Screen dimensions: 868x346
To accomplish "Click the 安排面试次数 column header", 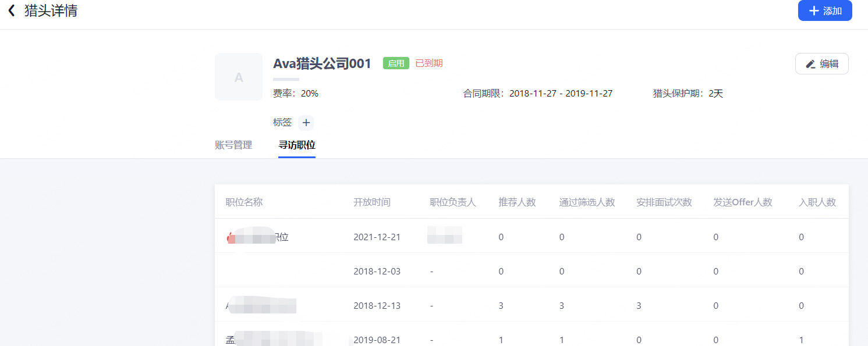I will [664, 202].
